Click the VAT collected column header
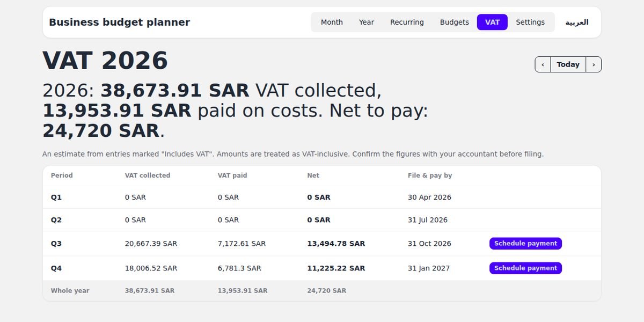The height and width of the screenshot is (322, 644). [148, 175]
